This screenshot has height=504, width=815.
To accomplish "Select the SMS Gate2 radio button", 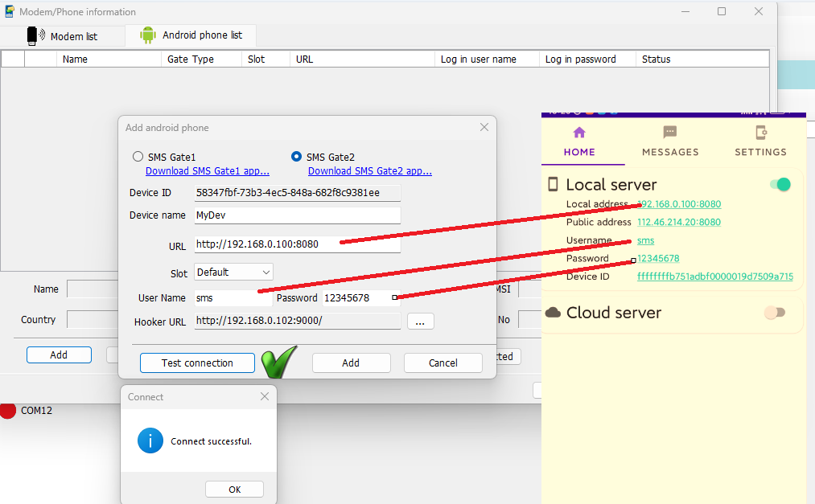I will coord(297,157).
